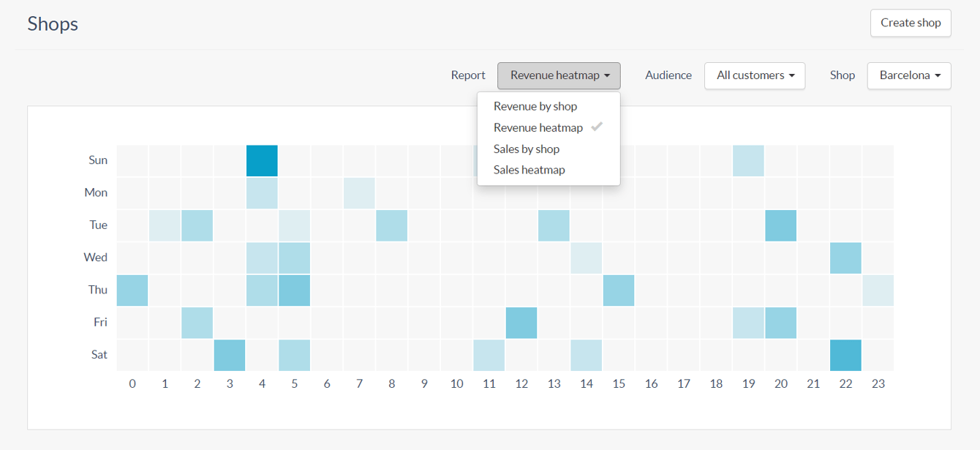The height and width of the screenshot is (450, 980).
Task: Click the Shops page title
Action: 52,23
